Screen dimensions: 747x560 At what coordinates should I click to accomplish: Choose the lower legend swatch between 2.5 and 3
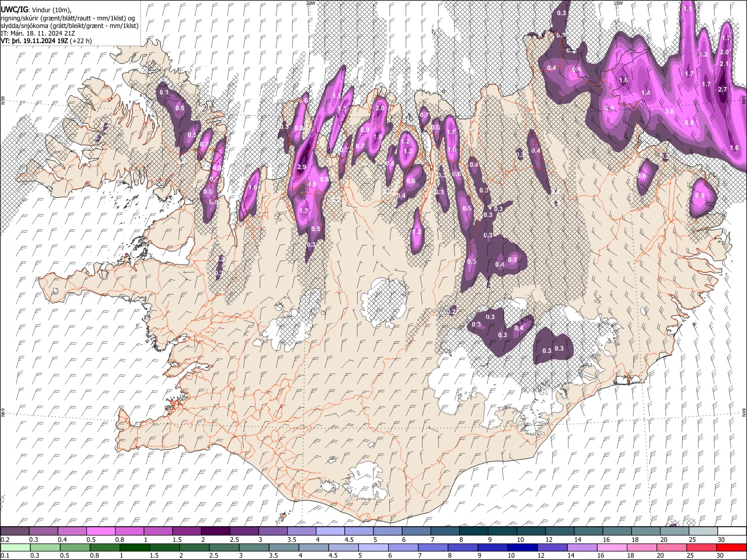click(x=224, y=547)
